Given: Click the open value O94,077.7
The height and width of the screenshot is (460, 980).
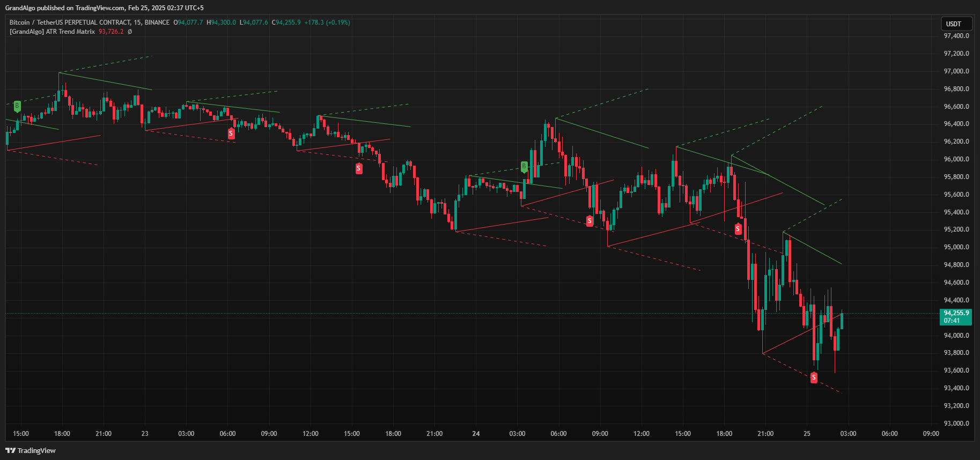Looking at the screenshot, I should pos(188,23).
